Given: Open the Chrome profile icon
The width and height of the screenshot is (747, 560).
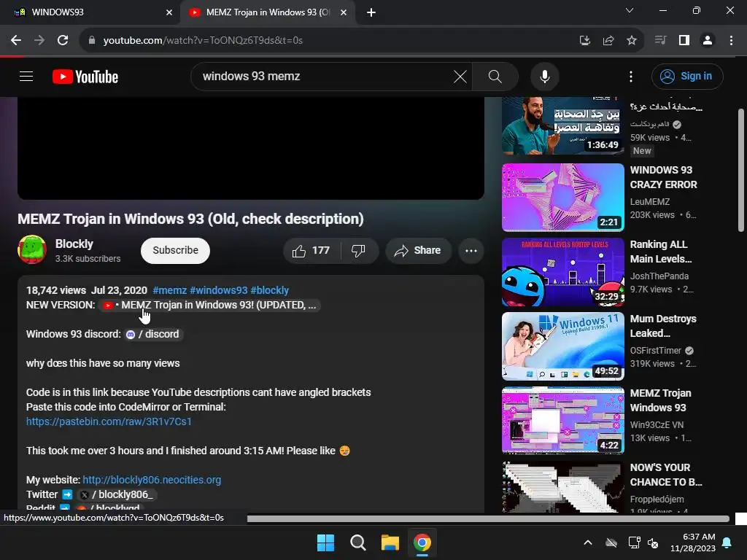Looking at the screenshot, I should point(708,41).
